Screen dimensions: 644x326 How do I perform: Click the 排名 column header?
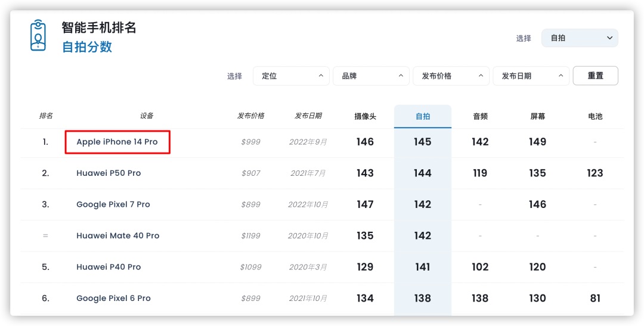(45, 116)
